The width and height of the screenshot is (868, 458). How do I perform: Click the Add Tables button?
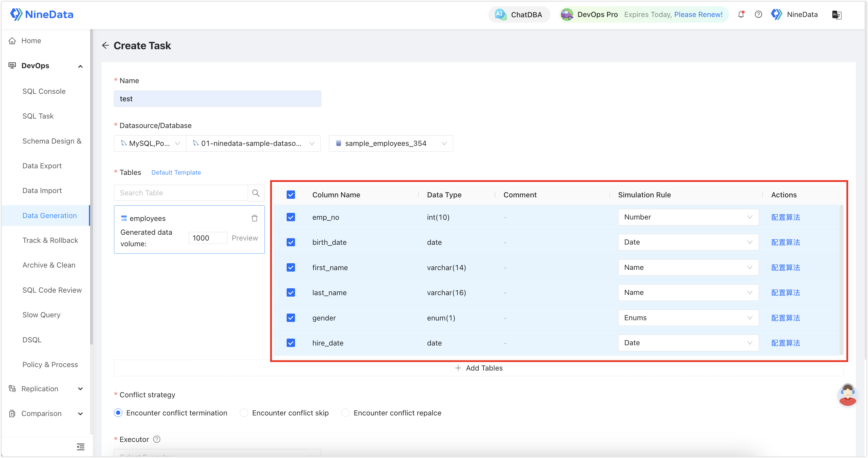[x=479, y=368]
